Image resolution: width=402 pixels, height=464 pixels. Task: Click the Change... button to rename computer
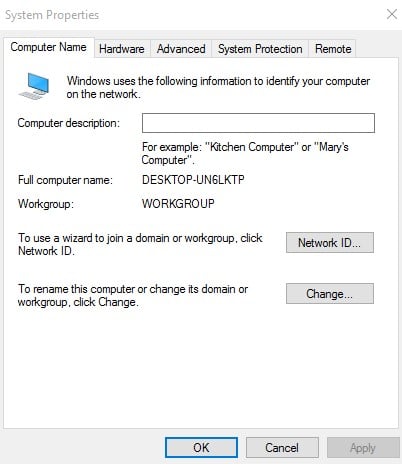click(330, 294)
